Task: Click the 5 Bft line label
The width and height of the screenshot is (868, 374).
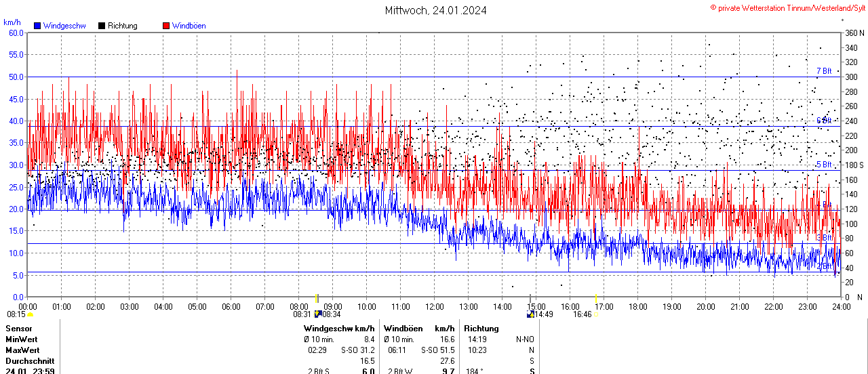Action: [824, 165]
